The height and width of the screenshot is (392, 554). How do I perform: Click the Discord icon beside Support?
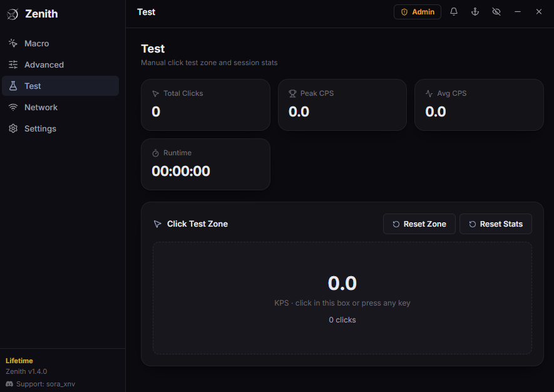[x=9, y=384]
